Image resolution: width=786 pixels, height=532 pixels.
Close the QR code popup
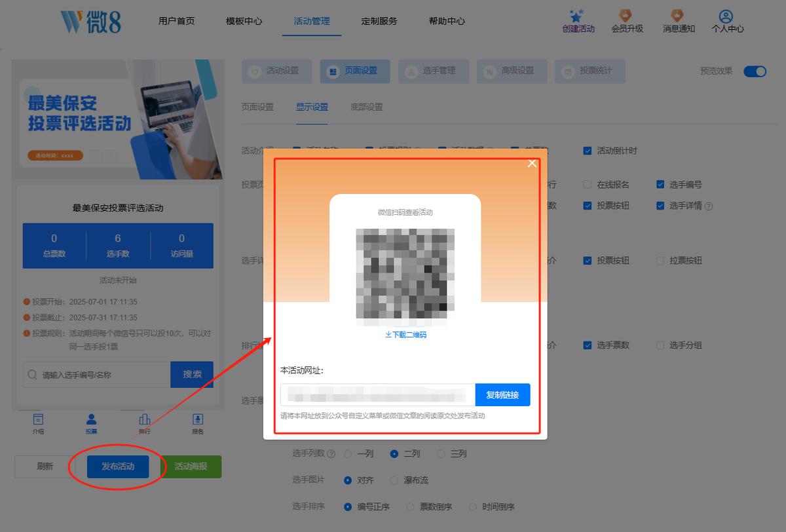click(x=532, y=164)
